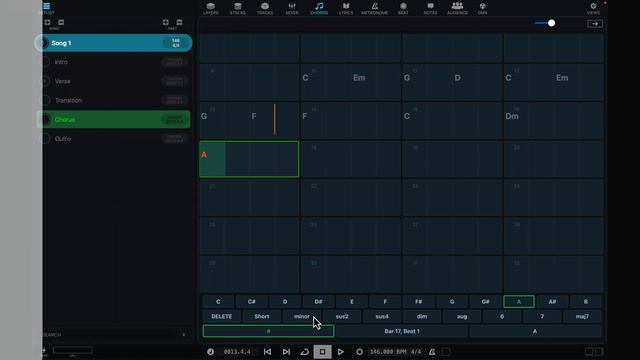Choose root note A
640x360 pixels.
tap(519, 302)
